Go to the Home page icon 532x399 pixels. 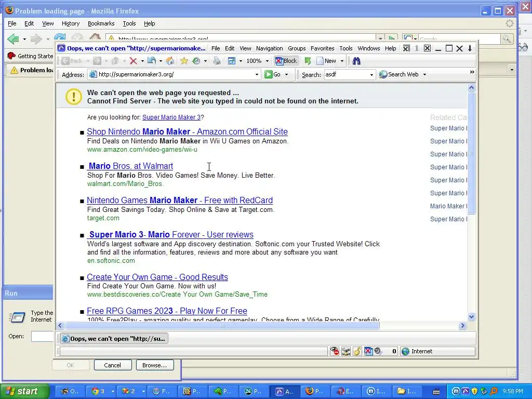point(170,61)
